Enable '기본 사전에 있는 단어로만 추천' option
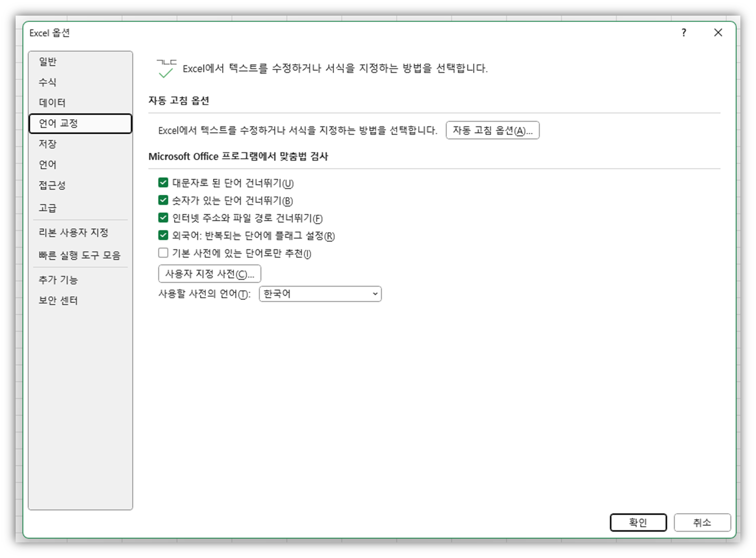Image resolution: width=756 pixels, height=558 pixels. pos(163,253)
